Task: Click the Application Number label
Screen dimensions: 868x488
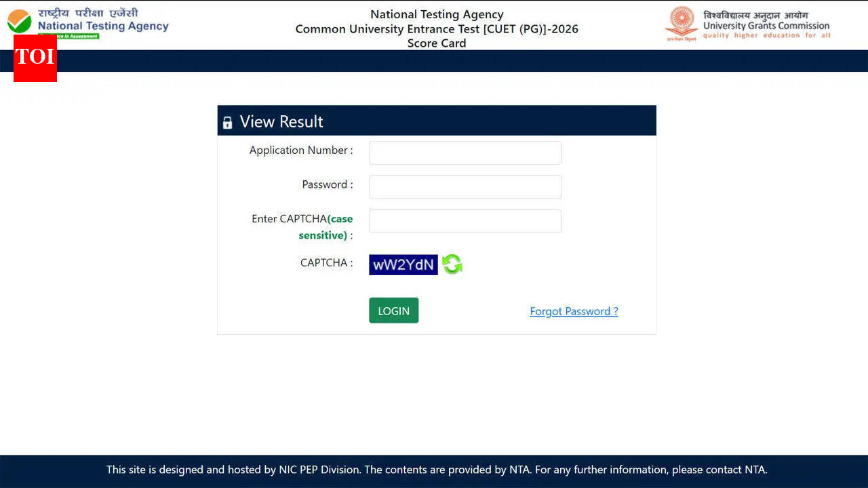Action: (x=300, y=150)
